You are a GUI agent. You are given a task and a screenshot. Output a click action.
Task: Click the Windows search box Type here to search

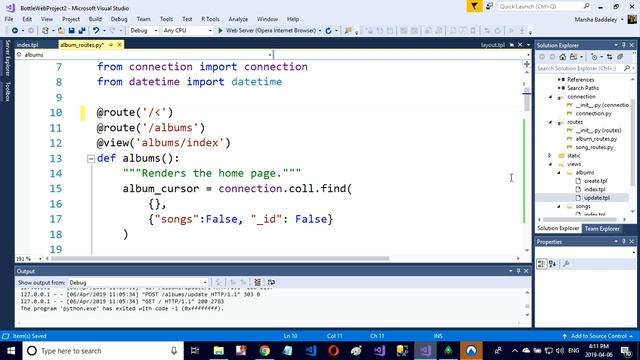click(102, 351)
